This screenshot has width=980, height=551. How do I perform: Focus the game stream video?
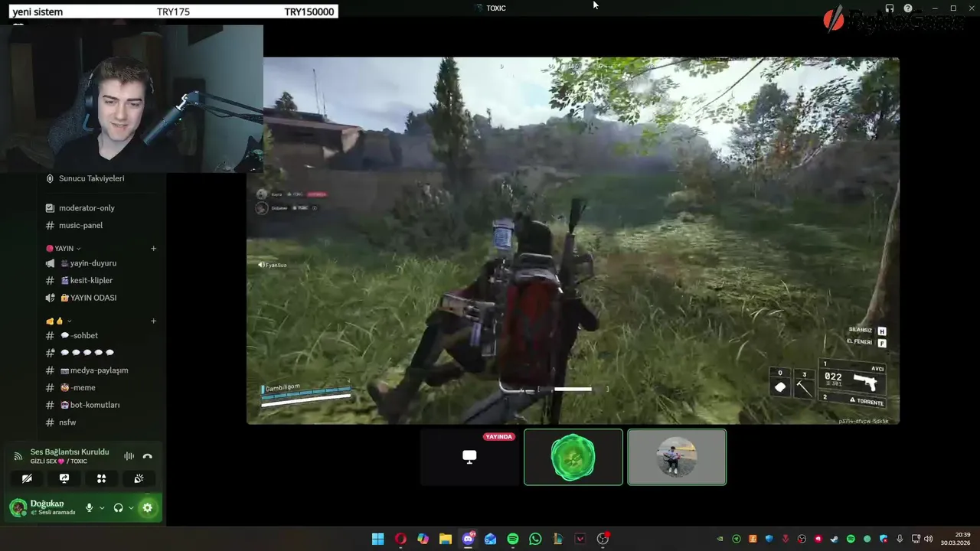tap(573, 240)
